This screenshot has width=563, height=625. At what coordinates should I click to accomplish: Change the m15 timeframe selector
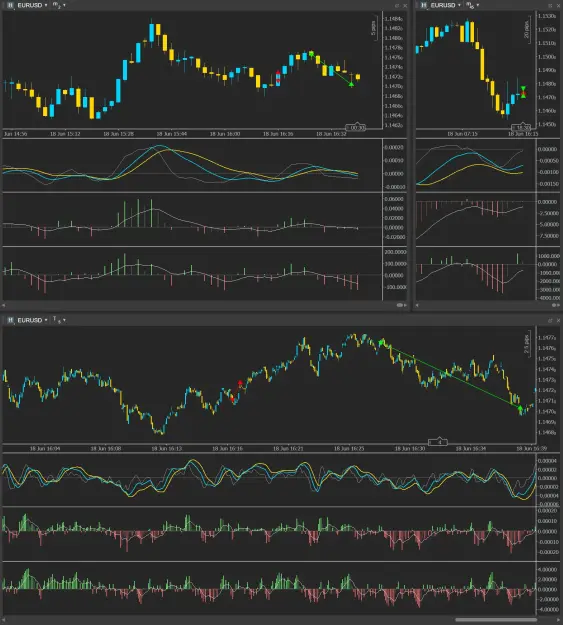click(x=472, y=5)
